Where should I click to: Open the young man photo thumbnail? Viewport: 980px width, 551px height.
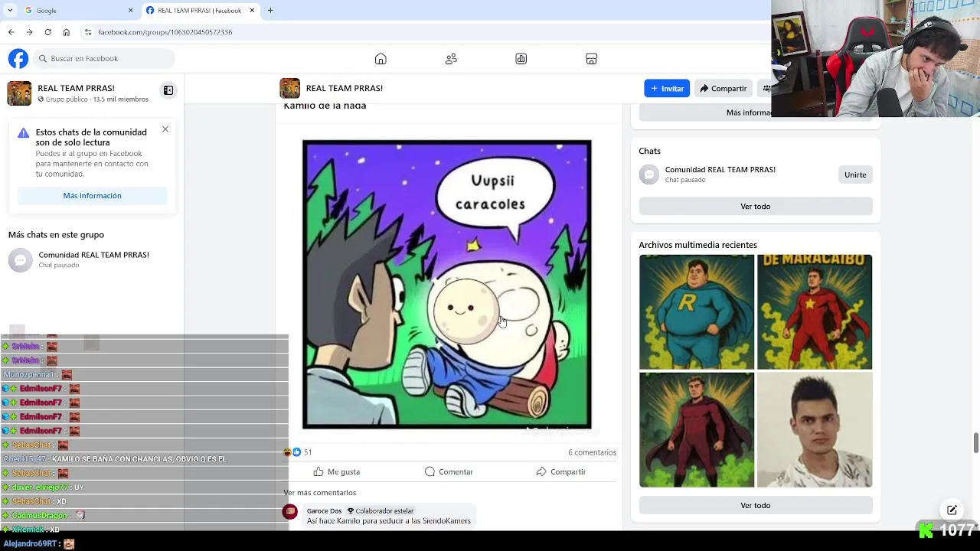[815, 430]
